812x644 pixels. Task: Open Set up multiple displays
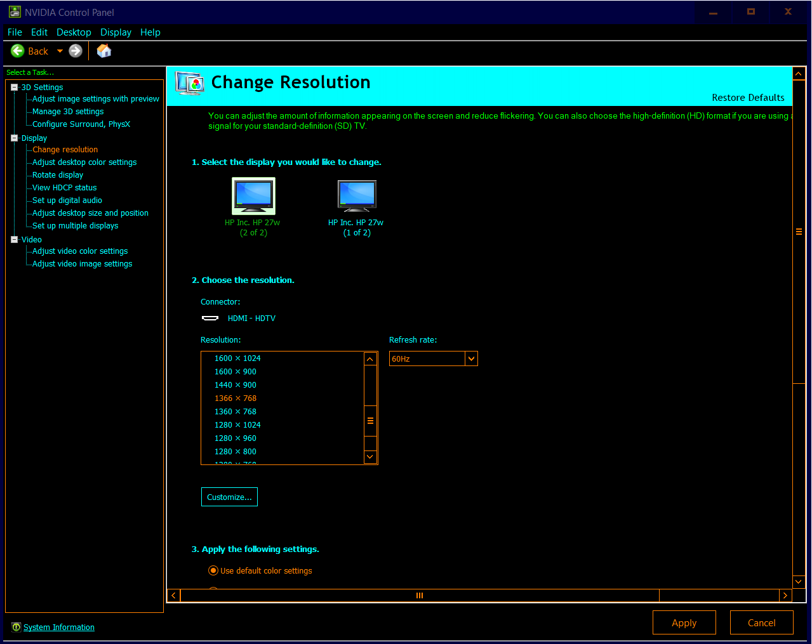76,226
